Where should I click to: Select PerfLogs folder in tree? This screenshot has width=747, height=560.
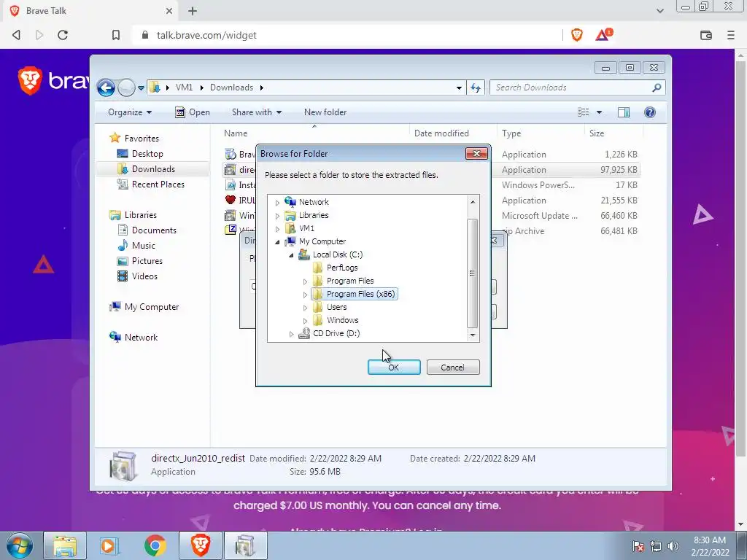[x=342, y=268]
